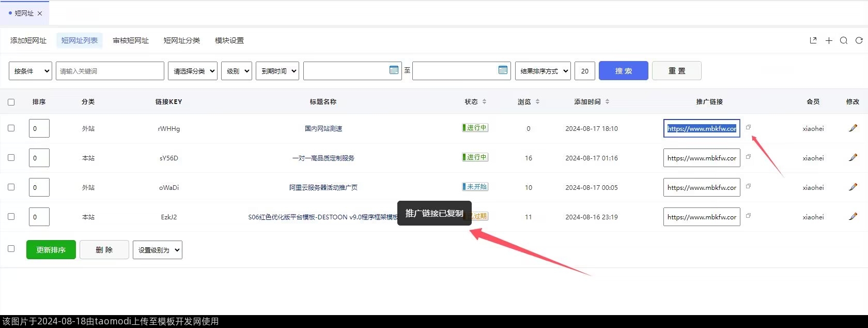Click the refresh icon at top right

tap(859, 40)
